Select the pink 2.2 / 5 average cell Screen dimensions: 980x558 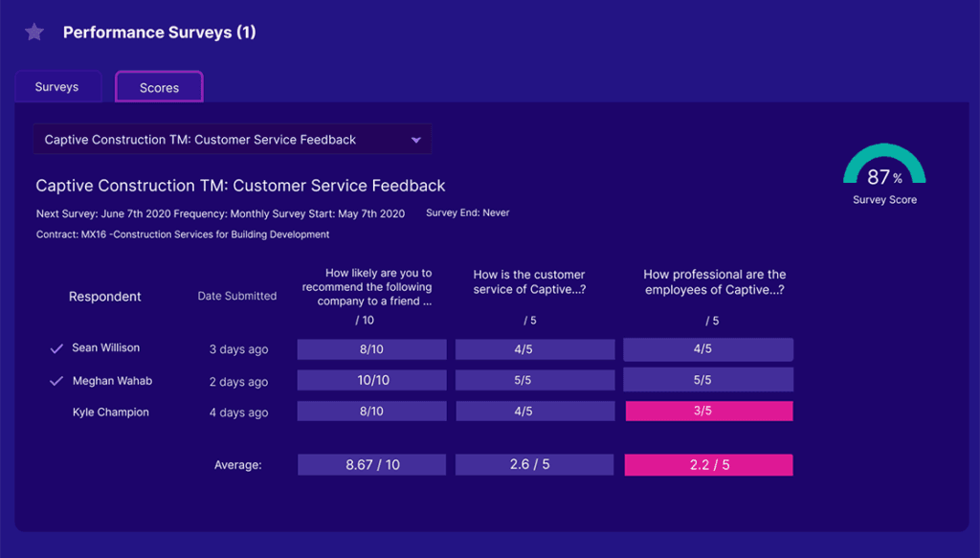click(x=708, y=465)
